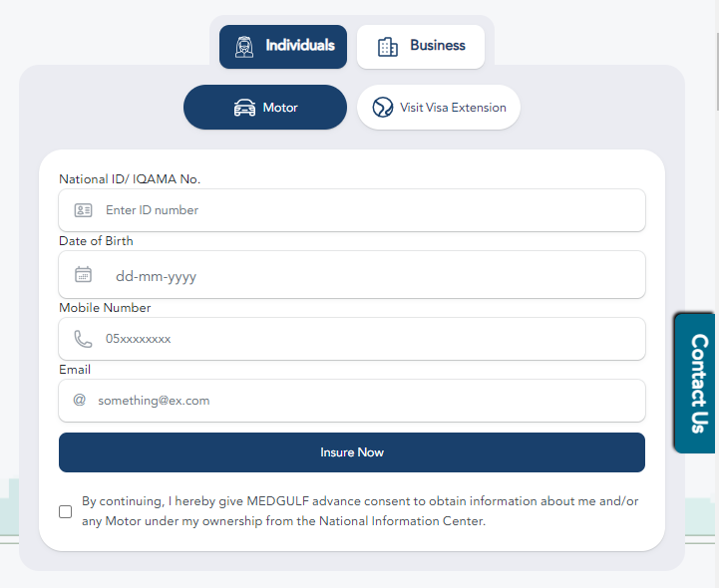
Task: Click the something@ex.com email field
Action: (x=352, y=401)
